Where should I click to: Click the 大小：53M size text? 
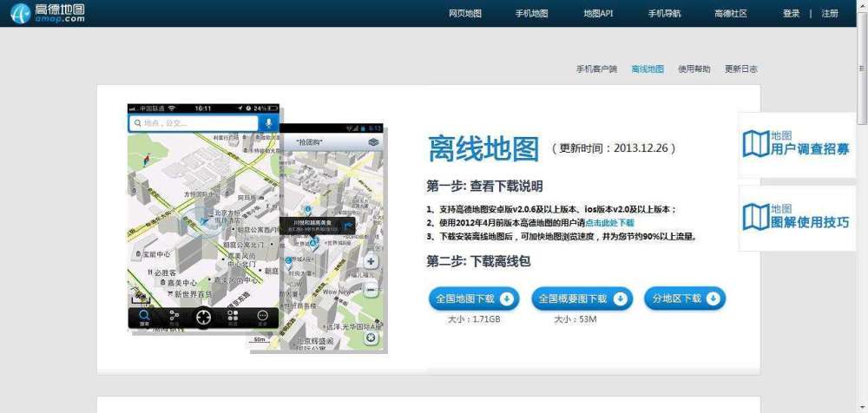tap(575, 319)
